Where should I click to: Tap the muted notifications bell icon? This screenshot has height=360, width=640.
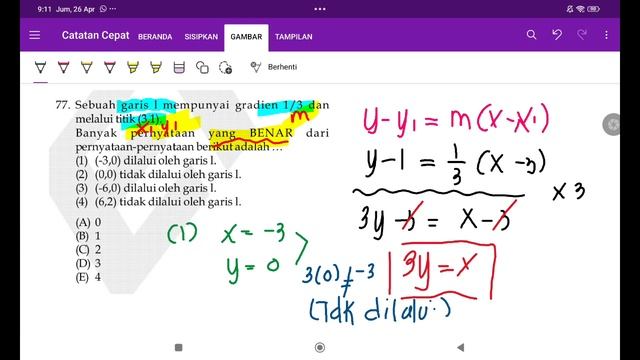pyautogui.click(x=570, y=9)
